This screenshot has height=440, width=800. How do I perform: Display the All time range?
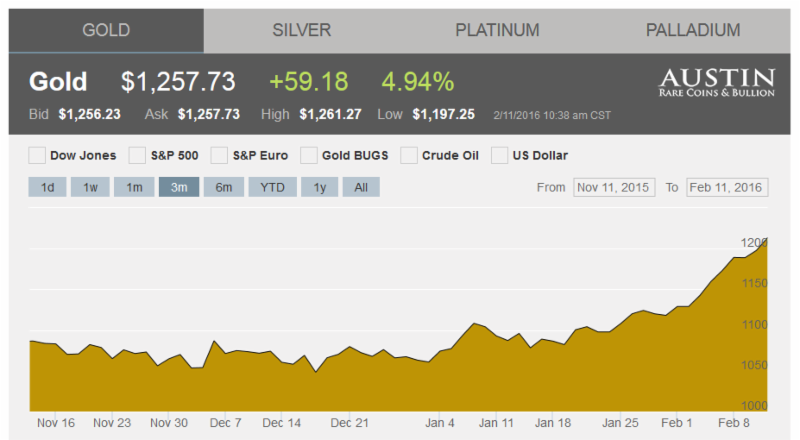coord(361,187)
